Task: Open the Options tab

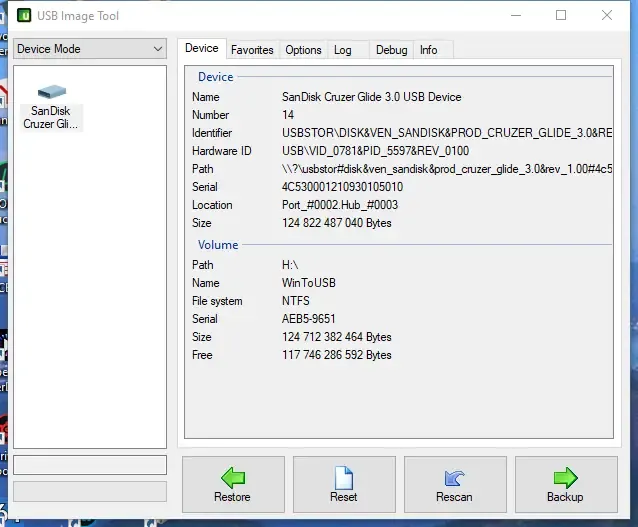Action: pyautogui.click(x=303, y=50)
